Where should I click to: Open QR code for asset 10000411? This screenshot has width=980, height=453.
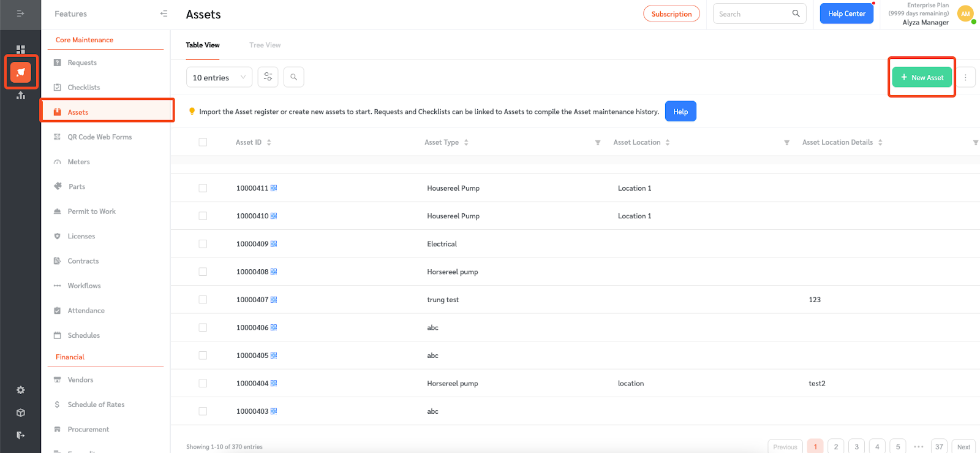pos(274,188)
